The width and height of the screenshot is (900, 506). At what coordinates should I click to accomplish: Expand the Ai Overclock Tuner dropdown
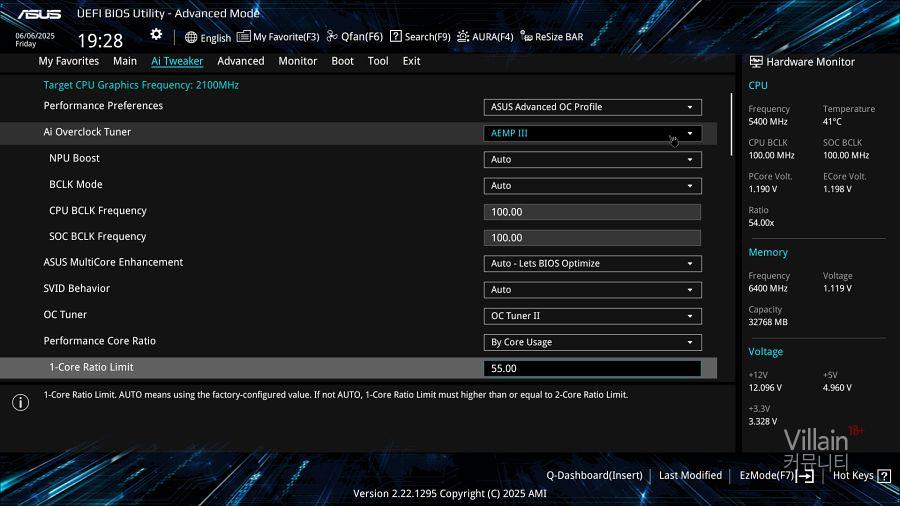(592, 133)
